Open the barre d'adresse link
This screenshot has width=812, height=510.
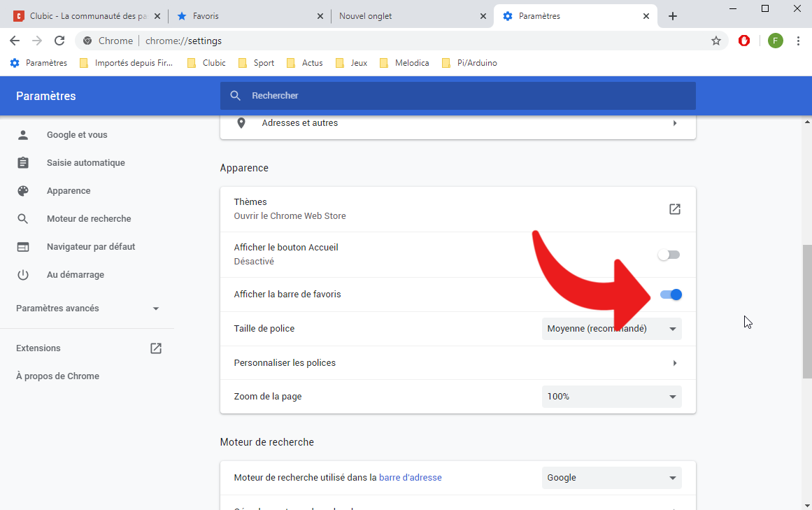(x=410, y=478)
